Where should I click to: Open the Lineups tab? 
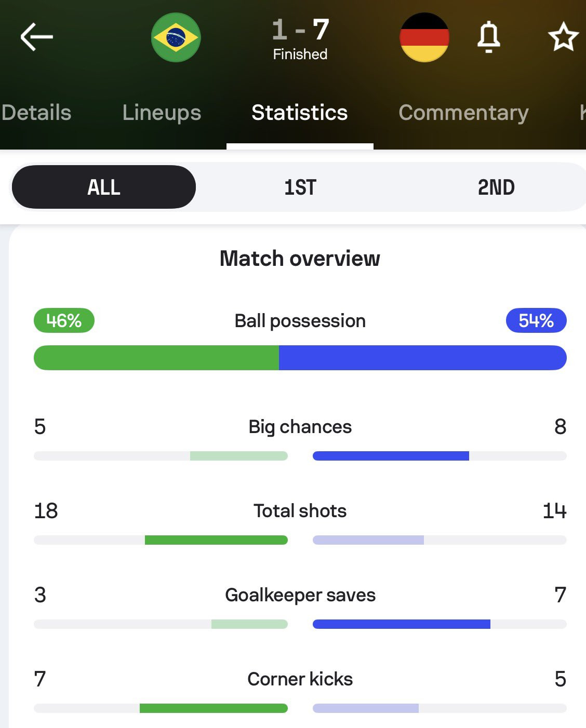[162, 113]
